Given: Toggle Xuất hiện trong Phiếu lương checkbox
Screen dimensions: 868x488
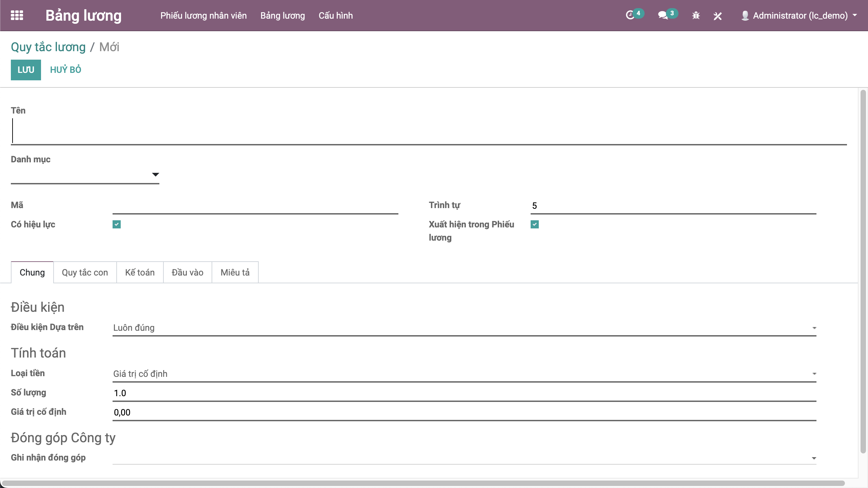Looking at the screenshot, I should coord(535,224).
